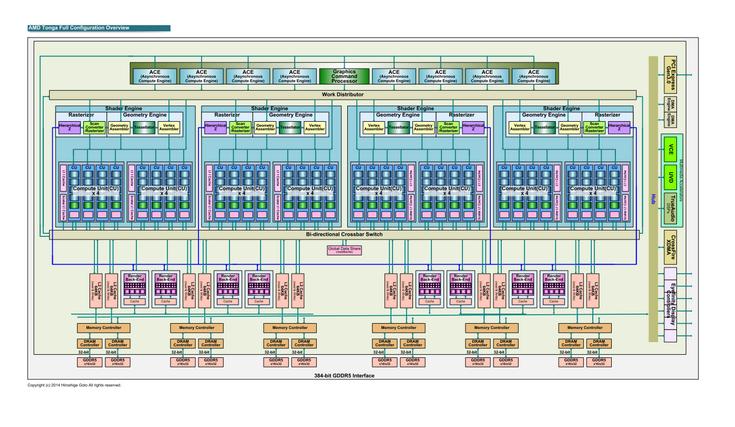Click the Bi-directional Crossbar Switch bar
The image size is (735, 427).
[344, 234]
